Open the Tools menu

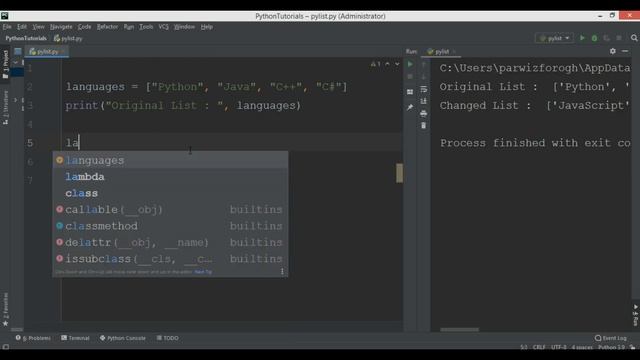click(x=146, y=27)
